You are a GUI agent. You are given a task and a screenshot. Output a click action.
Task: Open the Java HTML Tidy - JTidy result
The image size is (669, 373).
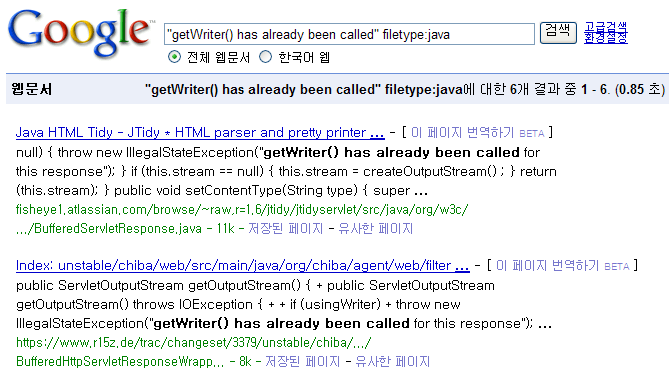coord(200,132)
